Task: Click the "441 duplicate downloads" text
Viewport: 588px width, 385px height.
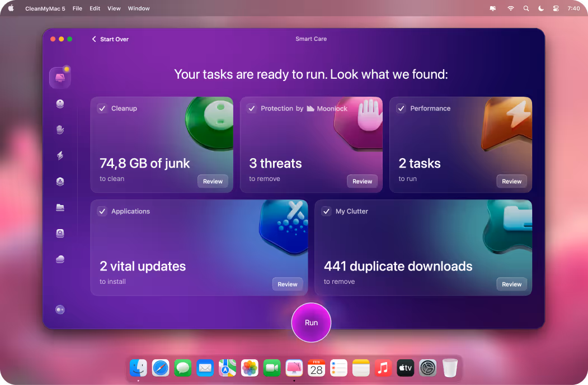Action: tap(398, 267)
